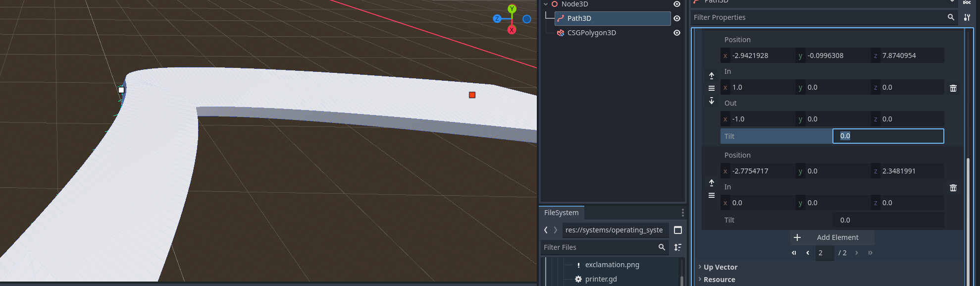The width and height of the screenshot is (980, 286).
Task: Go to first page of points
Action: (x=794, y=253)
